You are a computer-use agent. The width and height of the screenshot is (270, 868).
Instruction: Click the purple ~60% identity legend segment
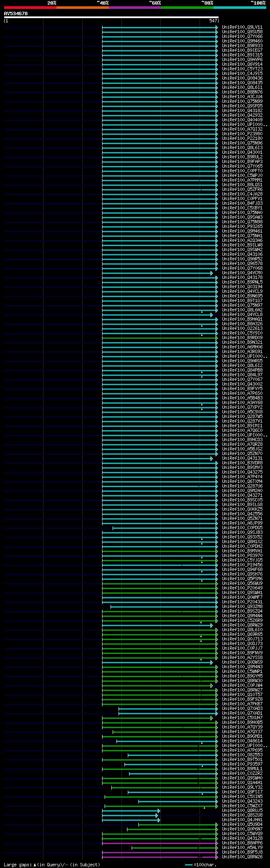[135, 8]
